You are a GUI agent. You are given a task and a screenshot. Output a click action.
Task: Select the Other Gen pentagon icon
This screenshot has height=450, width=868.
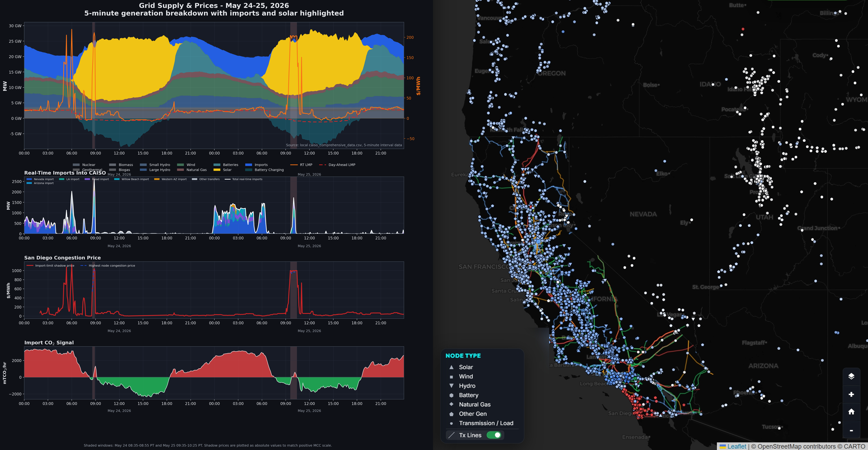click(452, 414)
